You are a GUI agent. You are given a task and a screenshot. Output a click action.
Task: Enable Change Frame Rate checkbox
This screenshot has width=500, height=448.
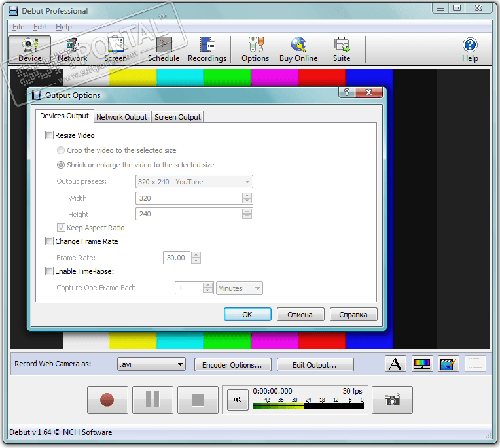[49, 241]
